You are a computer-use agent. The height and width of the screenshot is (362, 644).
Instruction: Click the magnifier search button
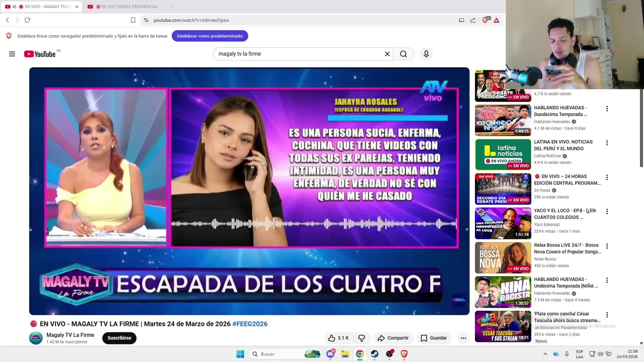(x=404, y=54)
